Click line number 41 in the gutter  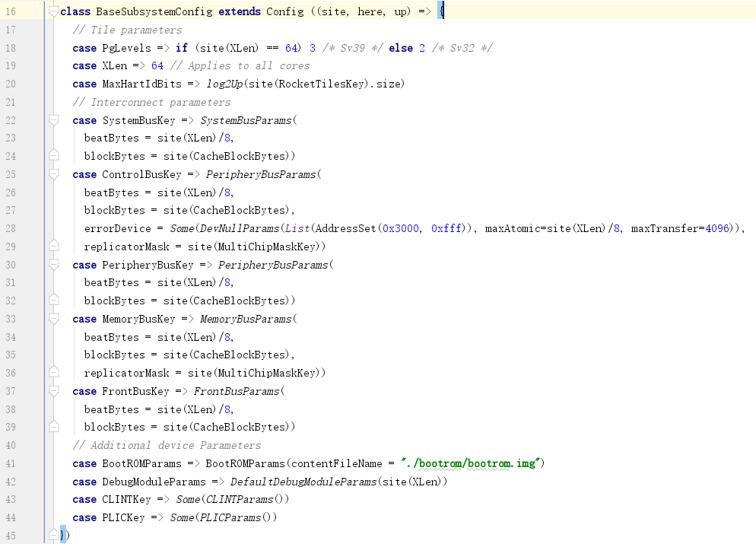(11, 463)
